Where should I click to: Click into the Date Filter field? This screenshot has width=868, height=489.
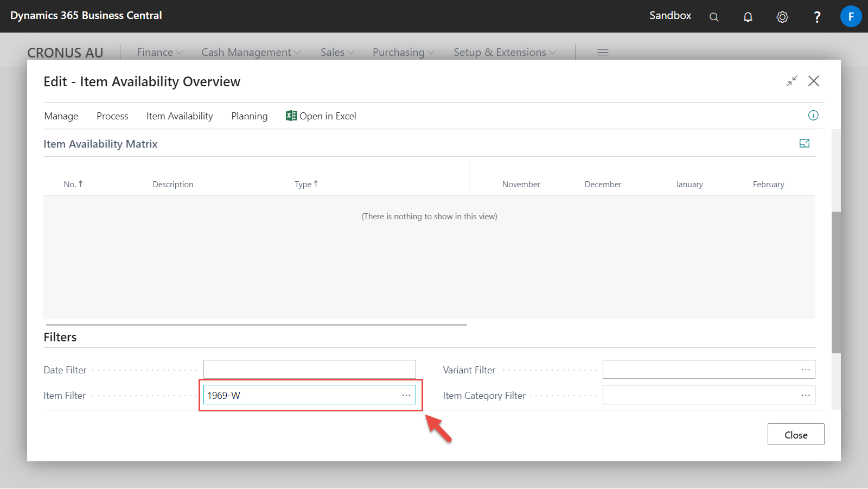tap(310, 370)
